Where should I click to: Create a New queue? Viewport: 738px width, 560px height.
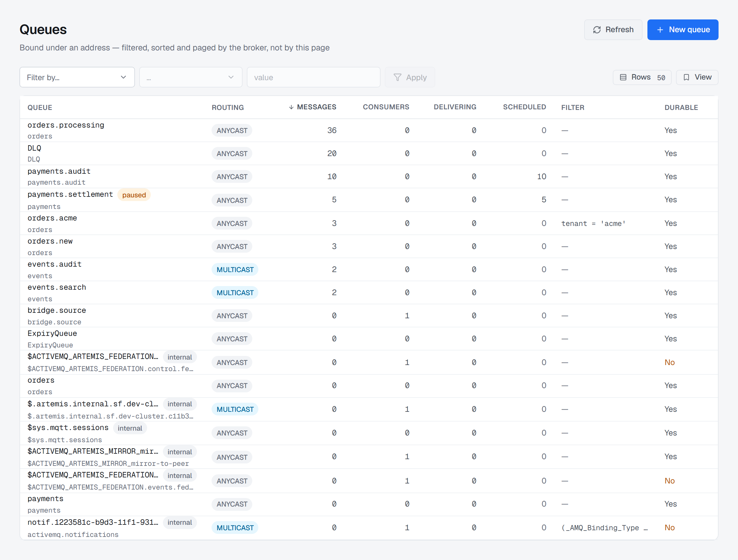(x=683, y=30)
